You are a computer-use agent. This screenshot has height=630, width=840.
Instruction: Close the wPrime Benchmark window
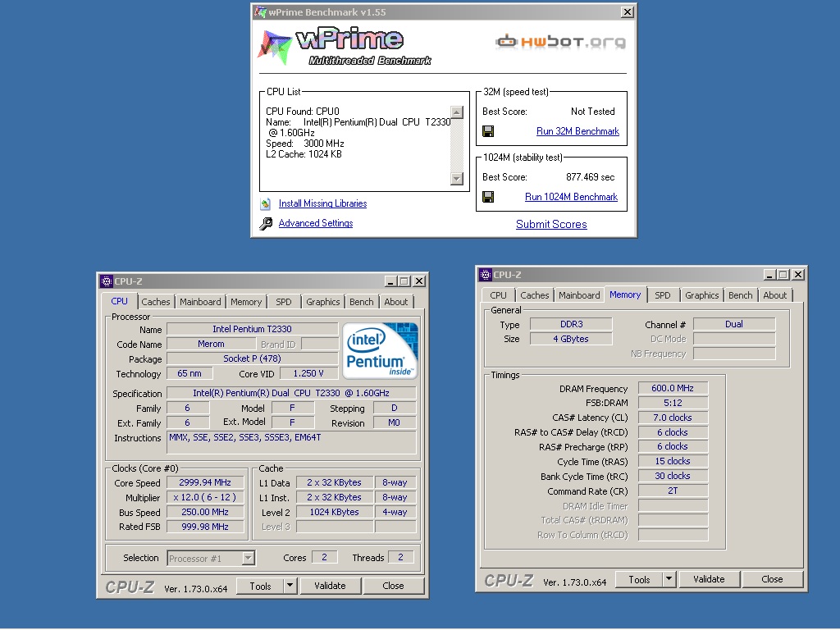tap(628, 11)
